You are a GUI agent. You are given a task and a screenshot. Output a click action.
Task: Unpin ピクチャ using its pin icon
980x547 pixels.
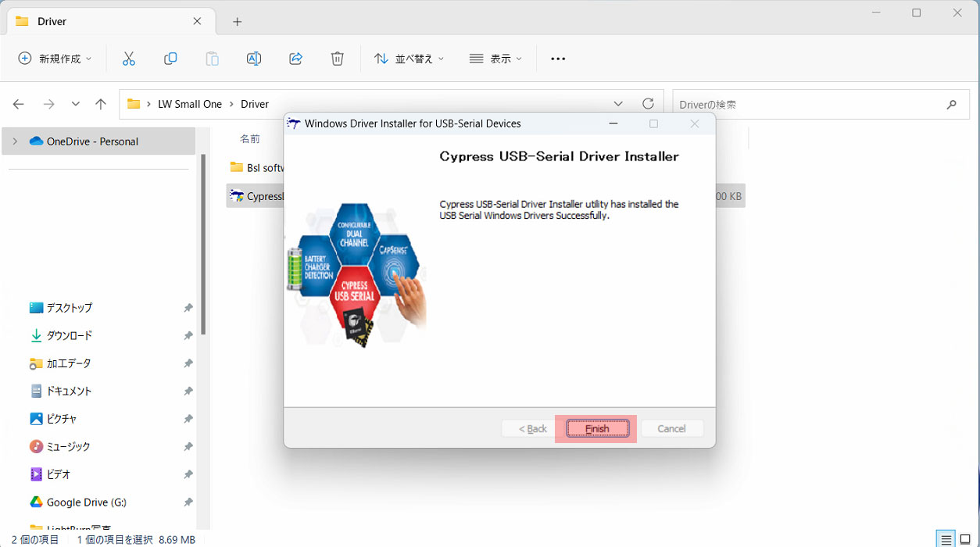pos(188,419)
